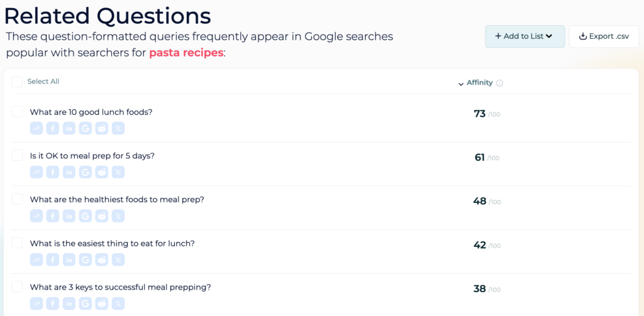Screen dimensions: 644x316
Task: Click Reddit icon under 'meal prep for 5 days' question
Action: pyautogui.click(x=102, y=172)
